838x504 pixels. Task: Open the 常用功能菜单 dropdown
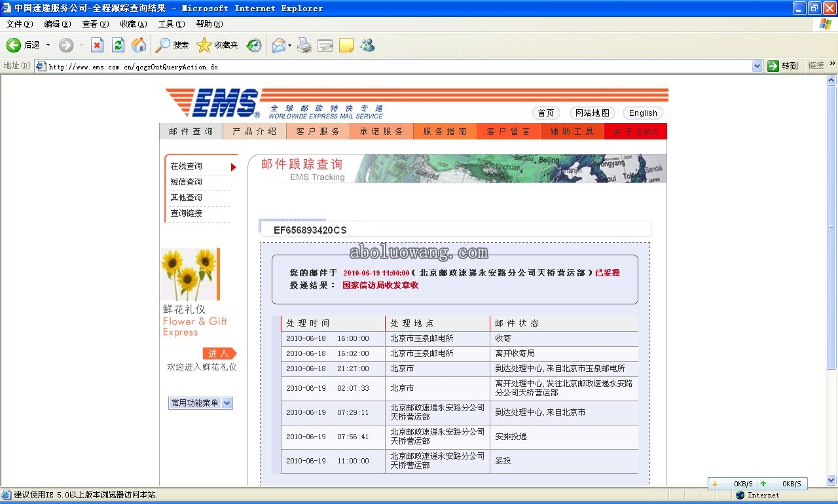[x=200, y=403]
